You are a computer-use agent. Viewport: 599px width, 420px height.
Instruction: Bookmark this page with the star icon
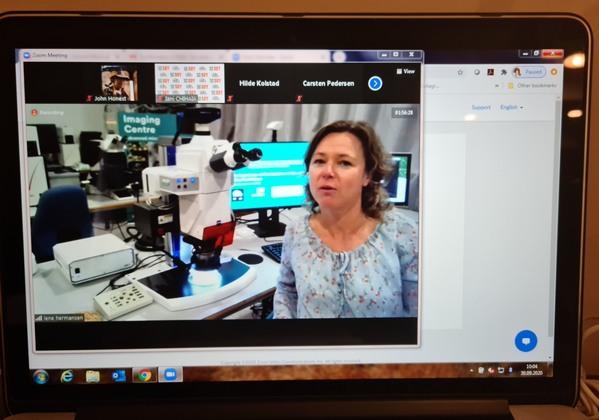[x=460, y=72]
